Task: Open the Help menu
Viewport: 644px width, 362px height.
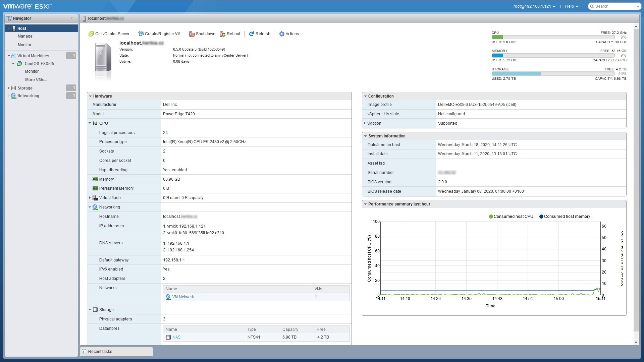Action: [572, 6]
